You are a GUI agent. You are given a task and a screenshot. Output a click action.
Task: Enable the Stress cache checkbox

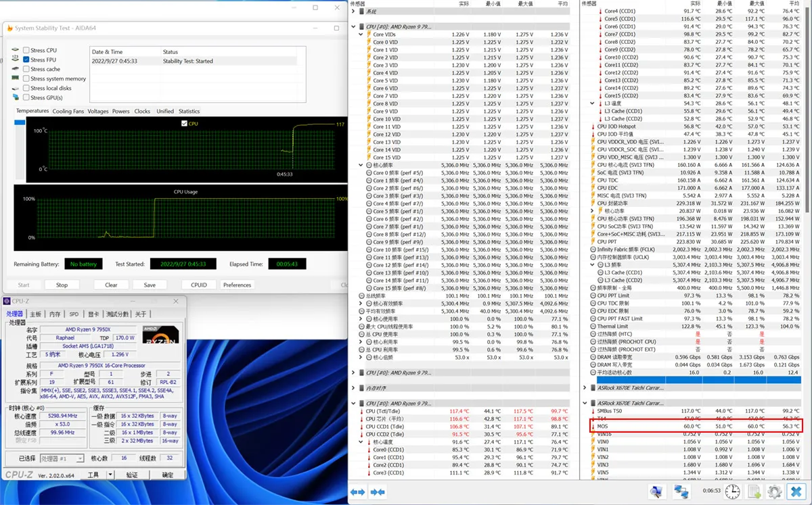tap(26, 69)
